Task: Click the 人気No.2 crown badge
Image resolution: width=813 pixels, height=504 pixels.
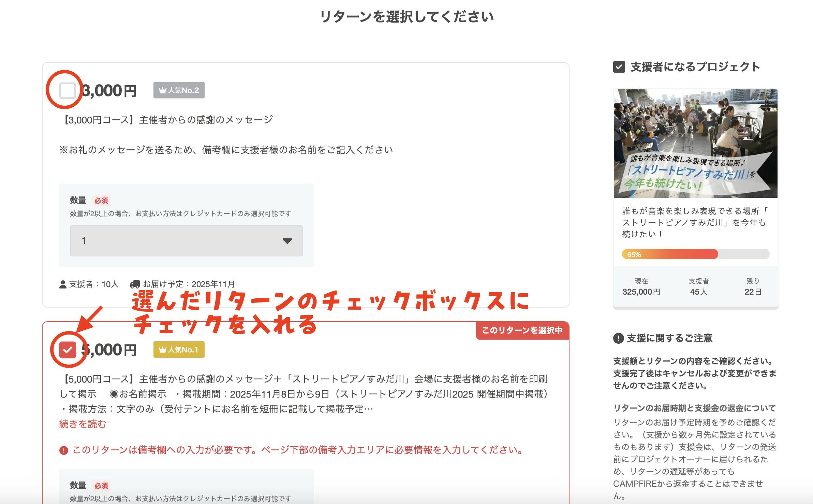Action: 179,90
